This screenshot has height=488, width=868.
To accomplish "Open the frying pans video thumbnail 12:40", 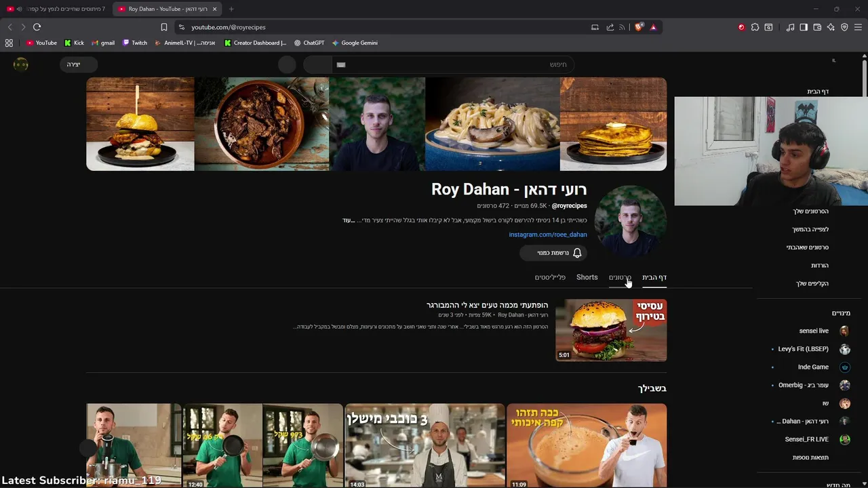I will pyautogui.click(x=263, y=445).
